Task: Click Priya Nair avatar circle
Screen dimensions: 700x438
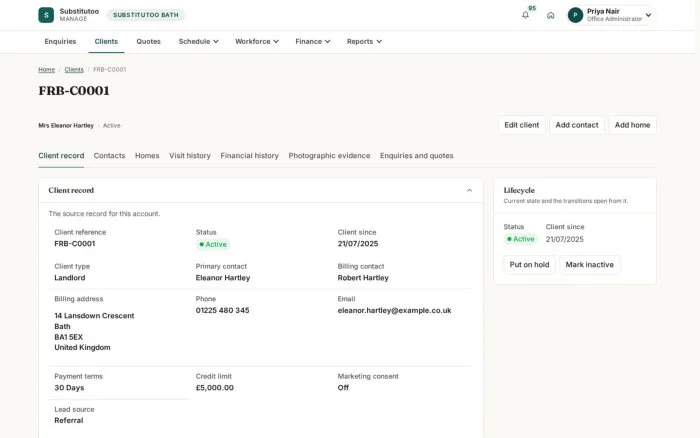Action: [x=575, y=15]
